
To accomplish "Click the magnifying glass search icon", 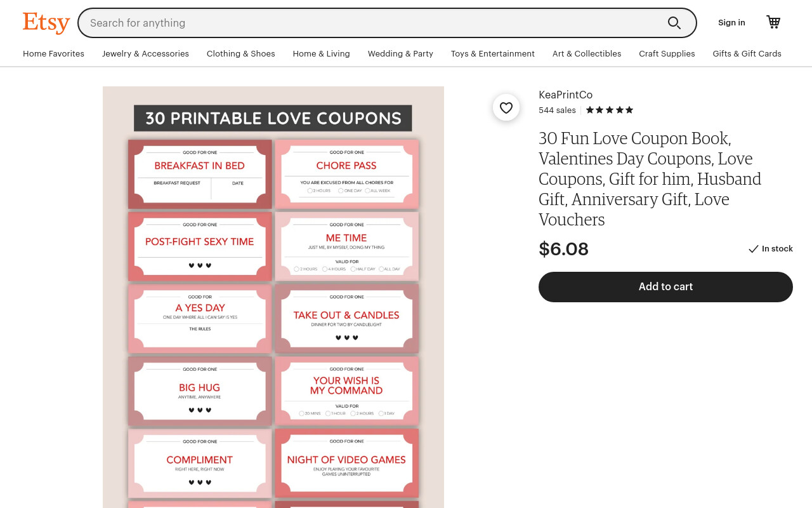I will click(674, 23).
